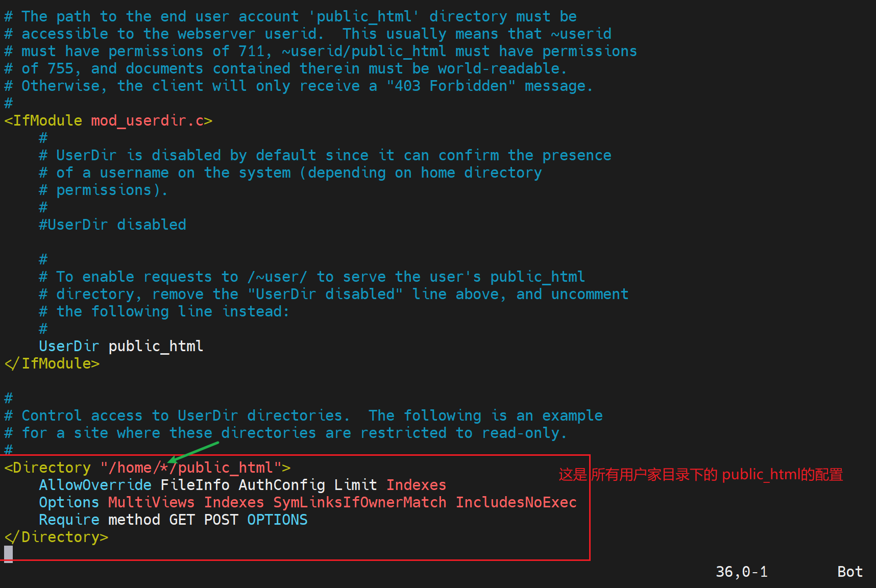Click the AuthConfig value
Image resolution: width=876 pixels, height=588 pixels.
coord(281,485)
